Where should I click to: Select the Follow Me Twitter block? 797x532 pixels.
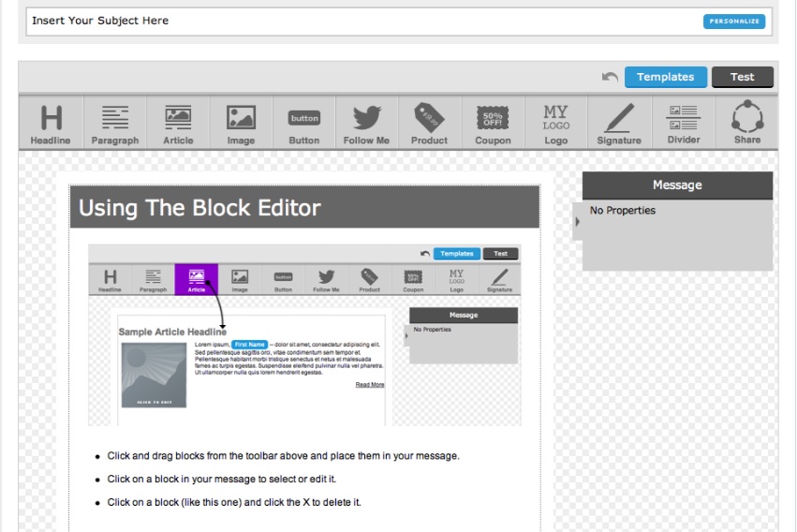pos(366,124)
